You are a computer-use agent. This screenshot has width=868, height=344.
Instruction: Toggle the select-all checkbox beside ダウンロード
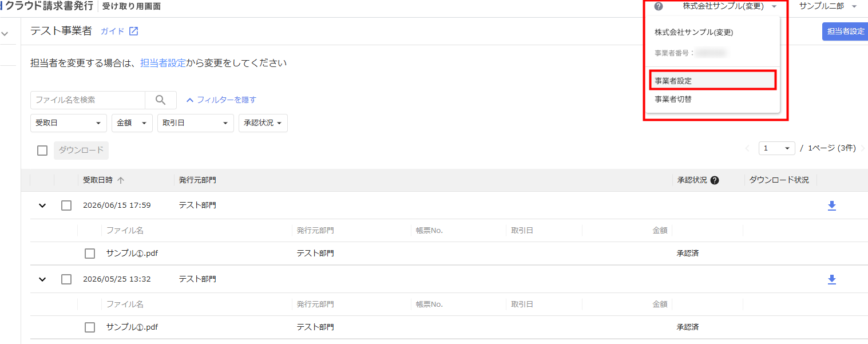click(x=42, y=151)
